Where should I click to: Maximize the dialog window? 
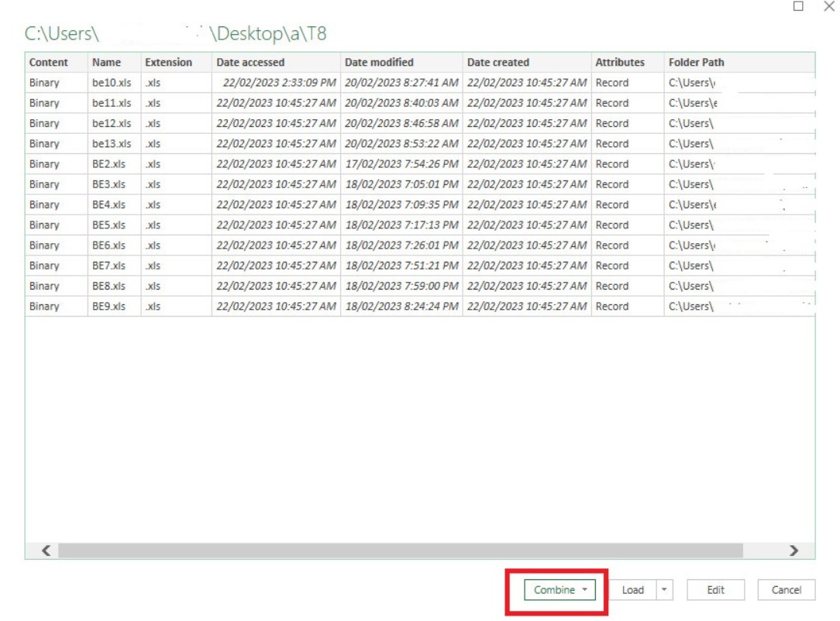coord(798,6)
